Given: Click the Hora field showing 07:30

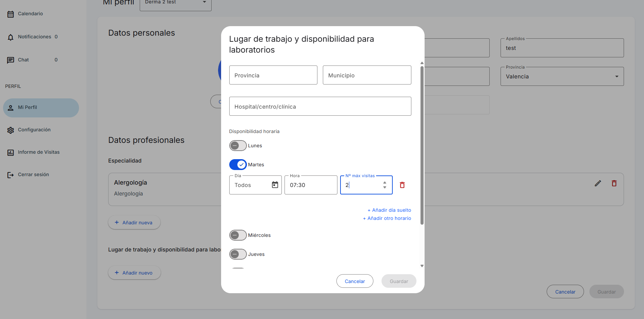Looking at the screenshot, I should click(x=311, y=185).
